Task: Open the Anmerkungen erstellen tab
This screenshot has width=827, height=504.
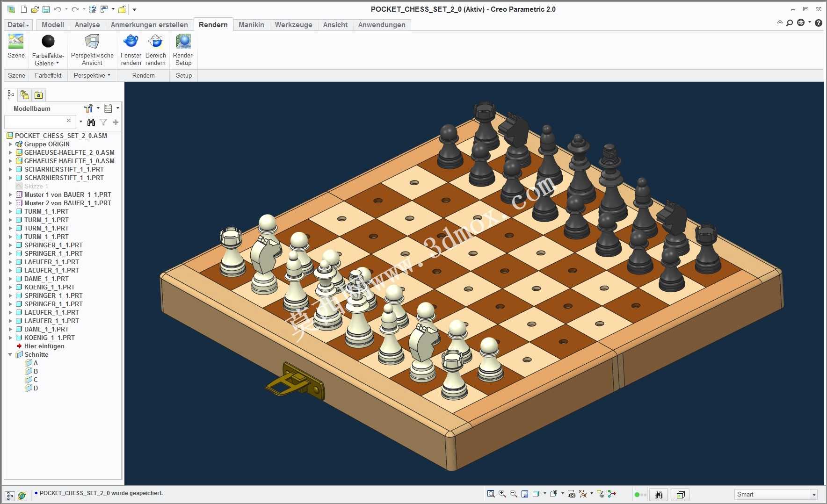Action: point(149,25)
